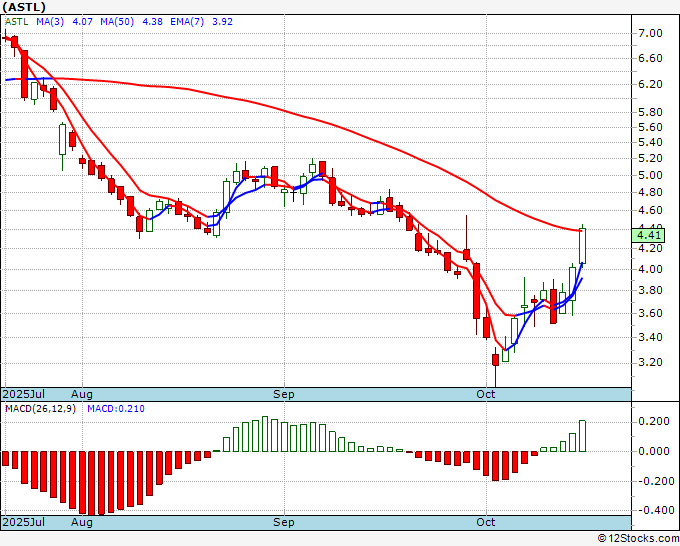Click Sep on price chart date axis

[284, 394]
